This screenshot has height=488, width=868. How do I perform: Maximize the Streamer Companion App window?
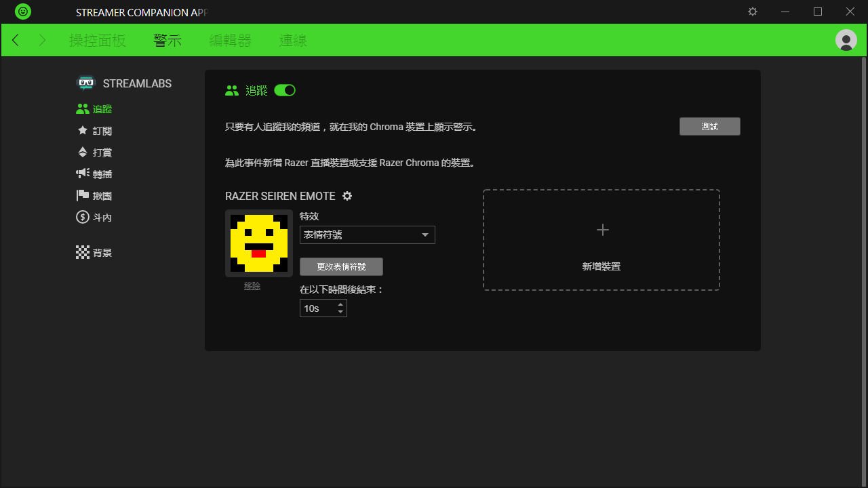point(818,12)
